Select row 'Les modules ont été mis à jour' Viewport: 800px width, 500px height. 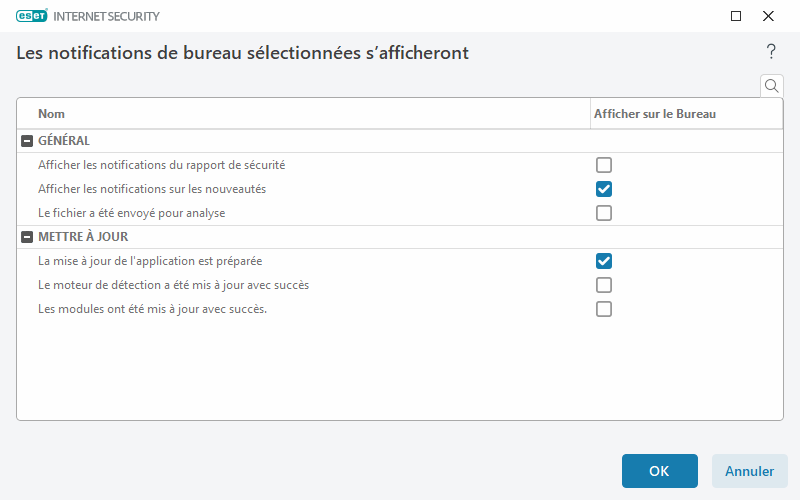(152, 309)
